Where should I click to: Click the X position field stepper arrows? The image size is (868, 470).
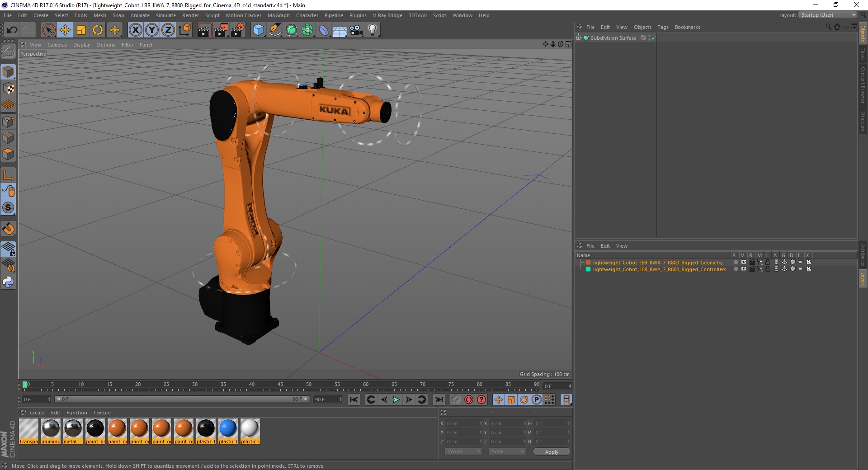click(x=481, y=423)
